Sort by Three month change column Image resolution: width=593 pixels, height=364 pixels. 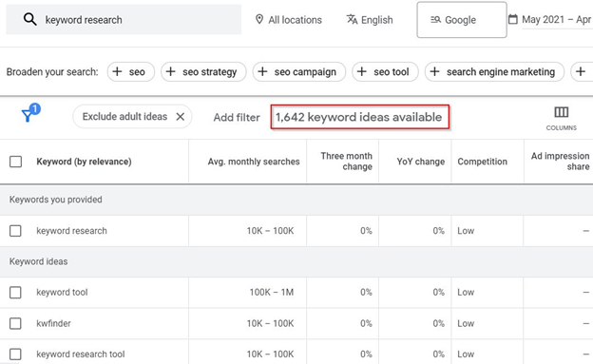pos(347,162)
